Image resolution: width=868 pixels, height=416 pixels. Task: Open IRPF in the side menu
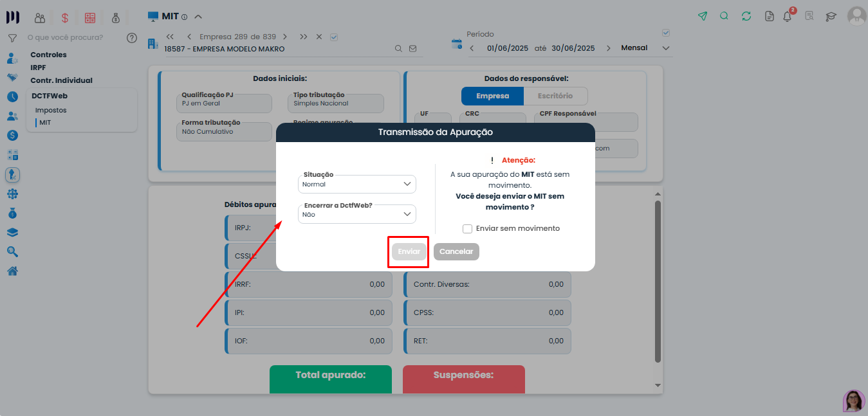38,68
